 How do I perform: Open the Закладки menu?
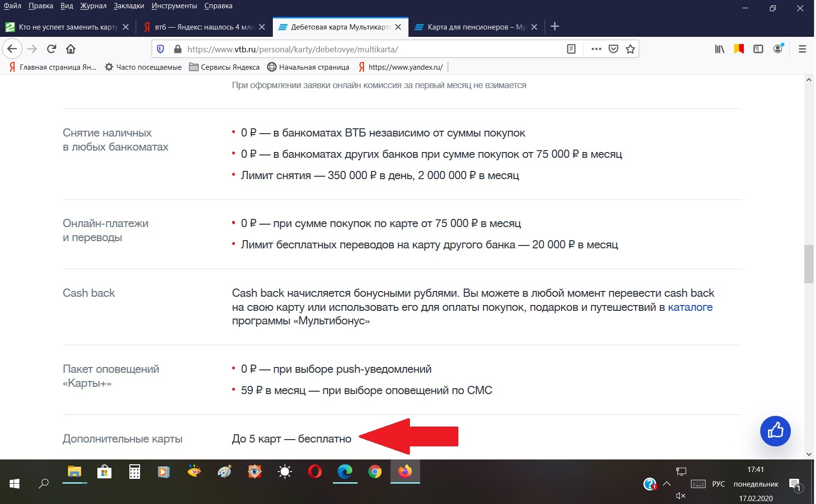[x=129, y=6]
